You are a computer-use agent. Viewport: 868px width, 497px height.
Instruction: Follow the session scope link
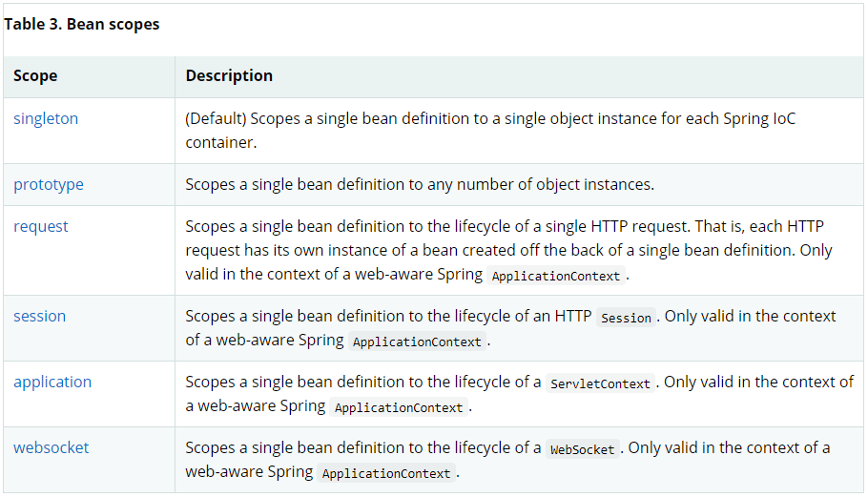[x=40, y=317]
